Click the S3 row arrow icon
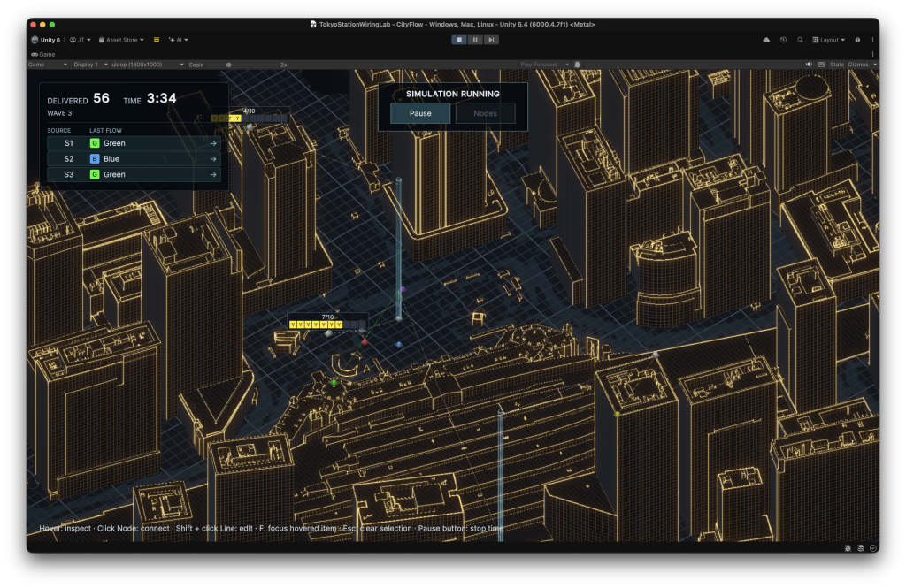Viewport: 906px width, 588px height. pos(213,174)
